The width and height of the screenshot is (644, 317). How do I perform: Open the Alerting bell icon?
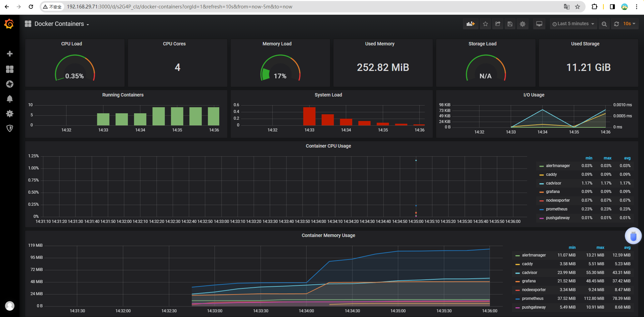click(x=10, y=99)
